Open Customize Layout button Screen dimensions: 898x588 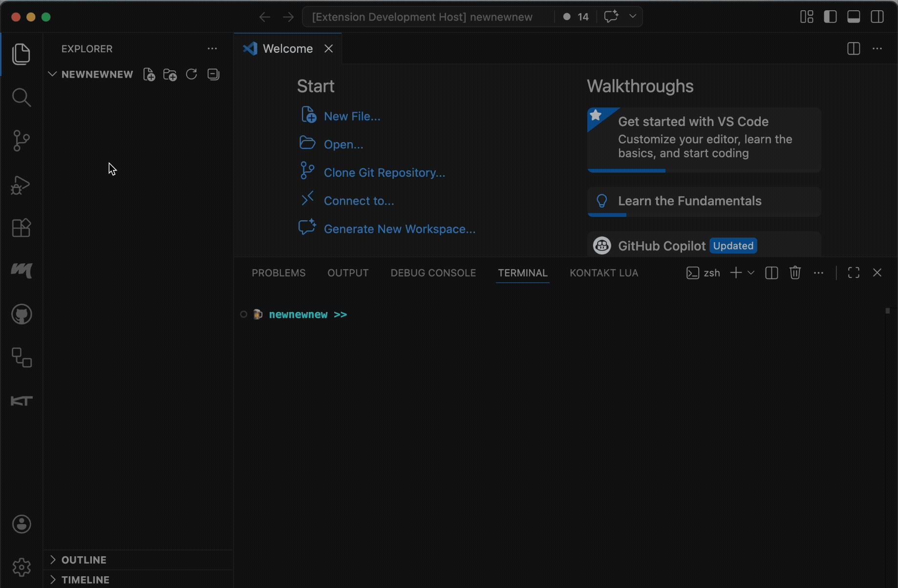pos(807,17)
